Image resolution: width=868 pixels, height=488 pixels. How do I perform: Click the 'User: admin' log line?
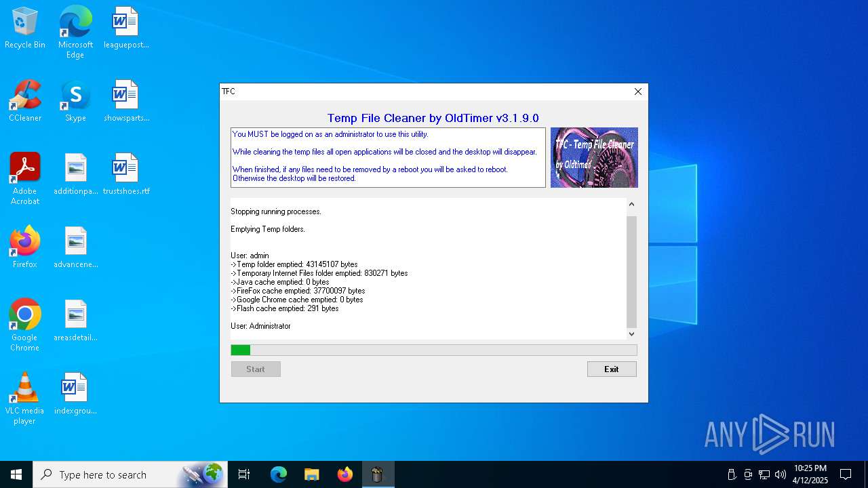pyautogui.click(x=250, y=256)
